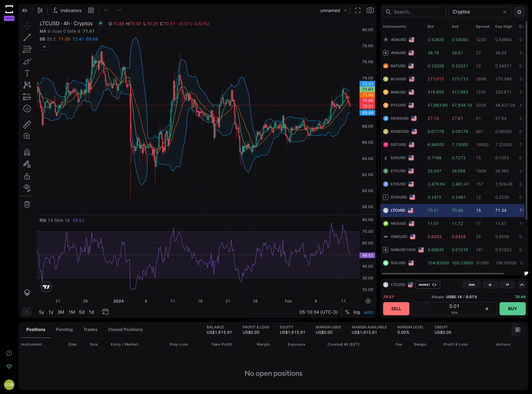This screenshot has height=394, width=532.
Task: Remove all drawings with the trash tool
Action: 27,204
